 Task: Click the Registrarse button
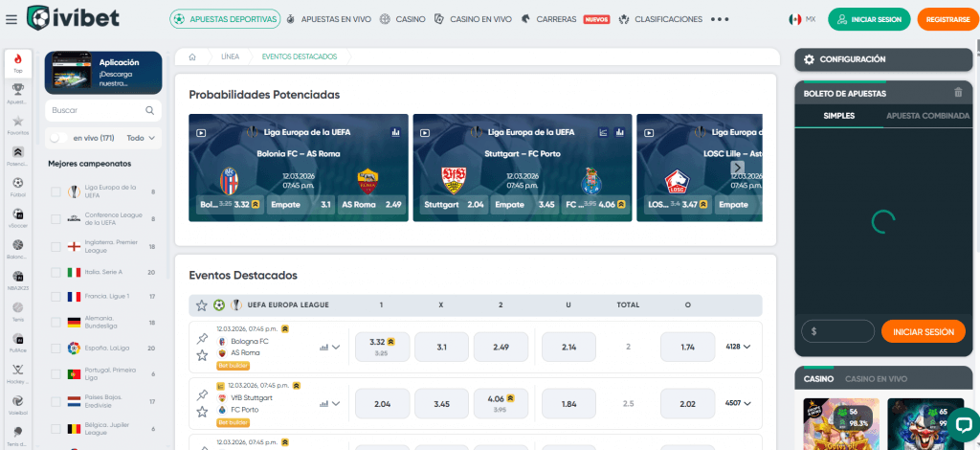click(947, 19)
